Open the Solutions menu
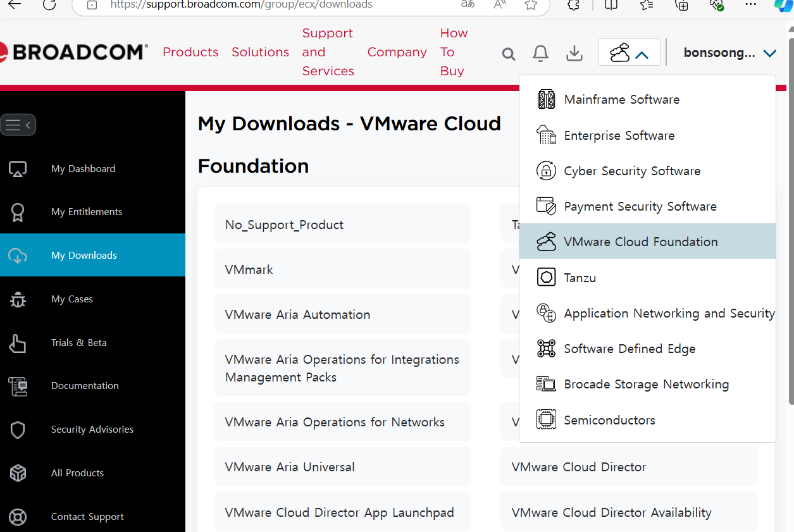This screenshot has height=532, width=794. point(260,52)
